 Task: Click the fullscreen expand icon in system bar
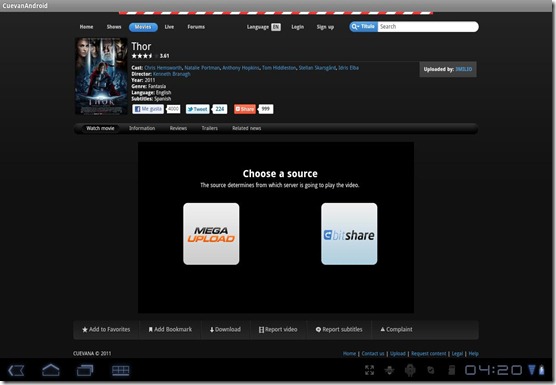369,370
